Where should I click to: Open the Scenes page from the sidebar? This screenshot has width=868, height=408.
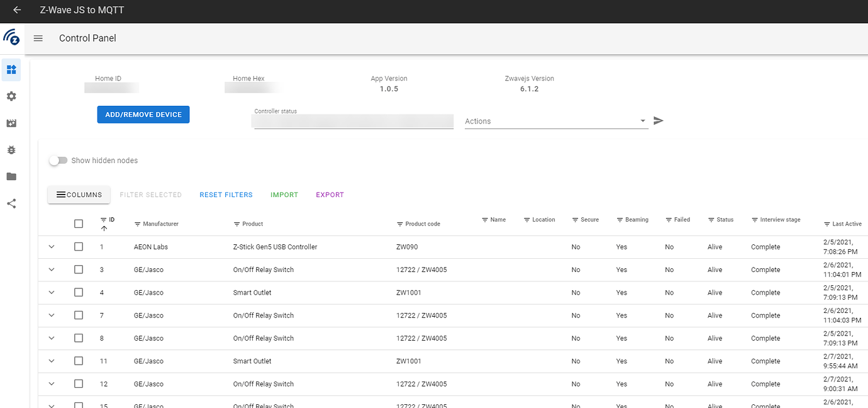pos(11,123)
